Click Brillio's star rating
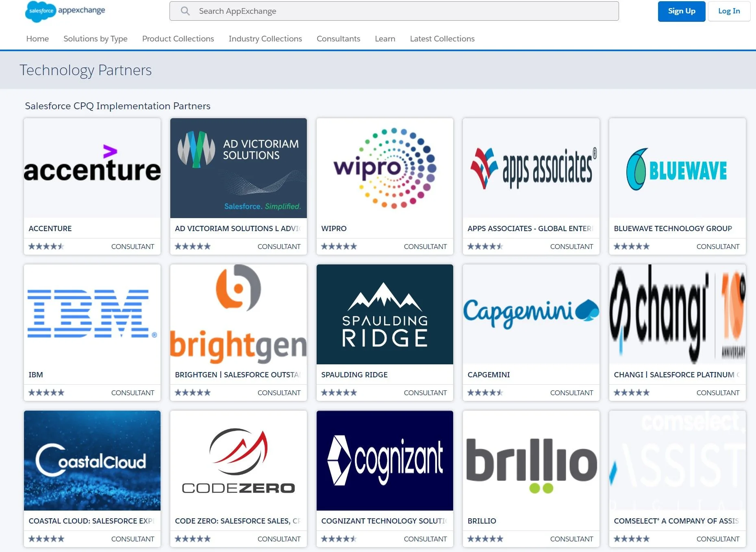 (485, 539)
